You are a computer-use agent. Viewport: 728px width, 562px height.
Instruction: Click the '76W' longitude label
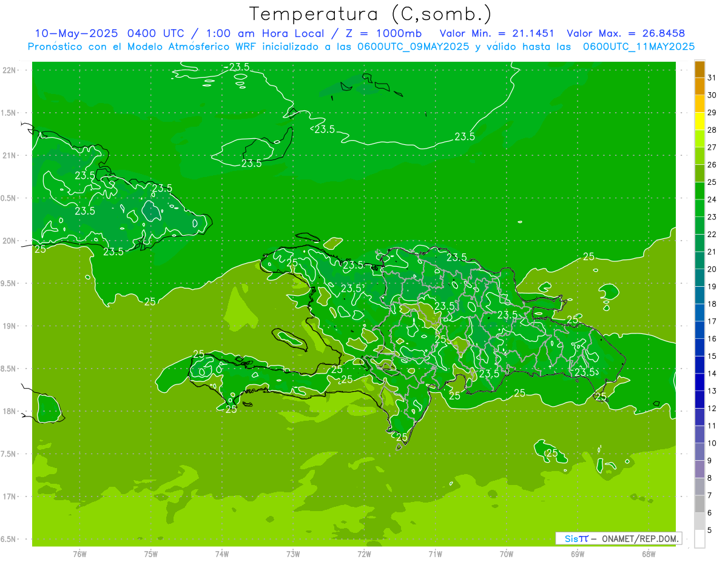79,554
